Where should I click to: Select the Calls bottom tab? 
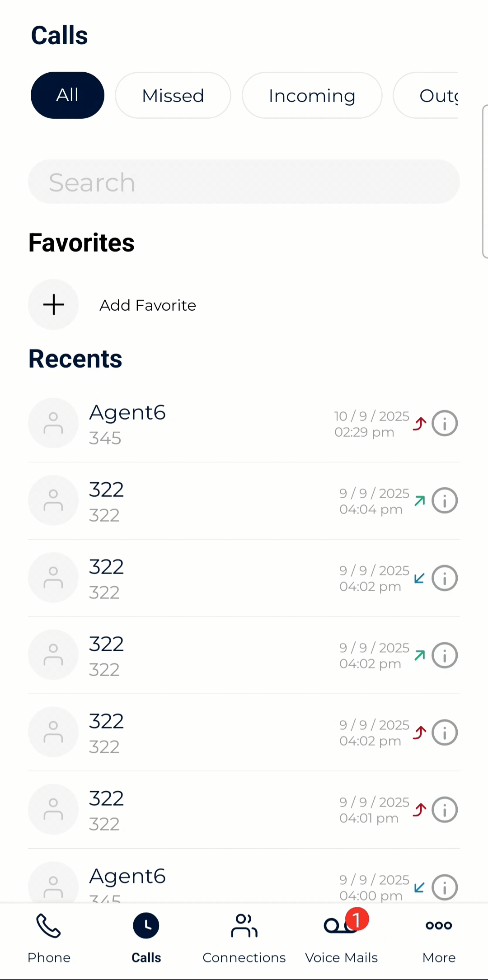click(146, 938)
